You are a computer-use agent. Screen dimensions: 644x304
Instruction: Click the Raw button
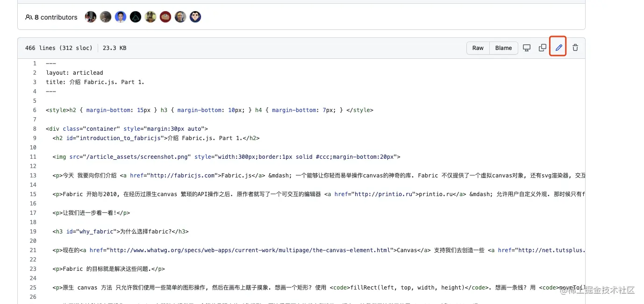click(478, 48)
